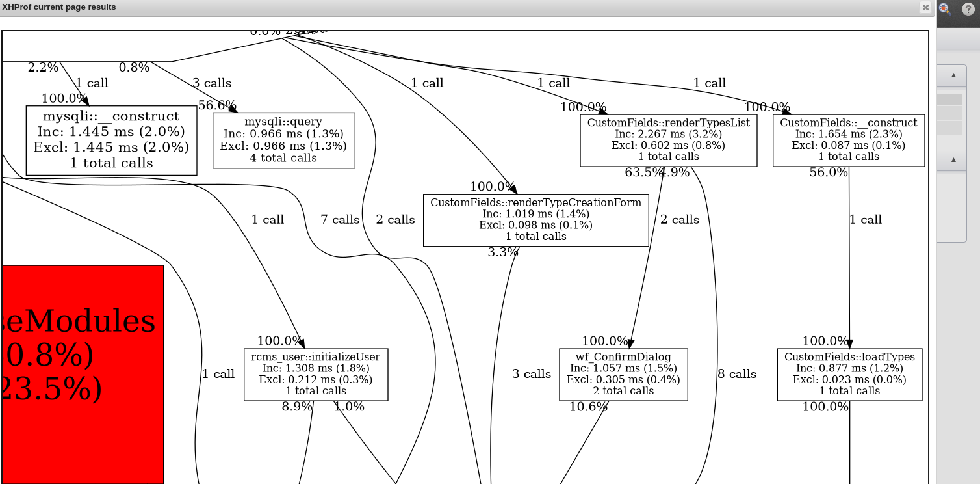980x484 pixels.
Task: Click the CustomFields::loadTypes node
Action: 849,374
